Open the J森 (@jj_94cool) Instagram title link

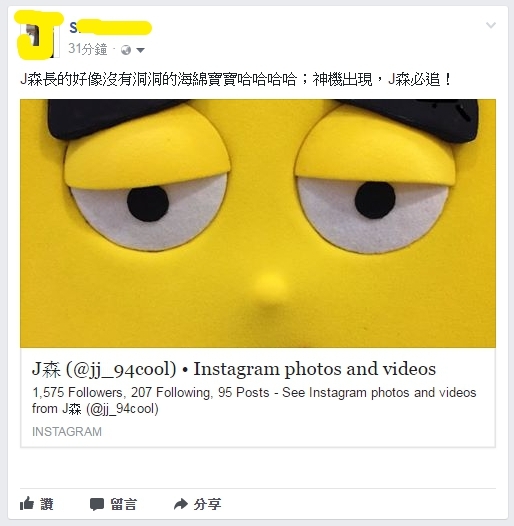click(x=234, y=369)
